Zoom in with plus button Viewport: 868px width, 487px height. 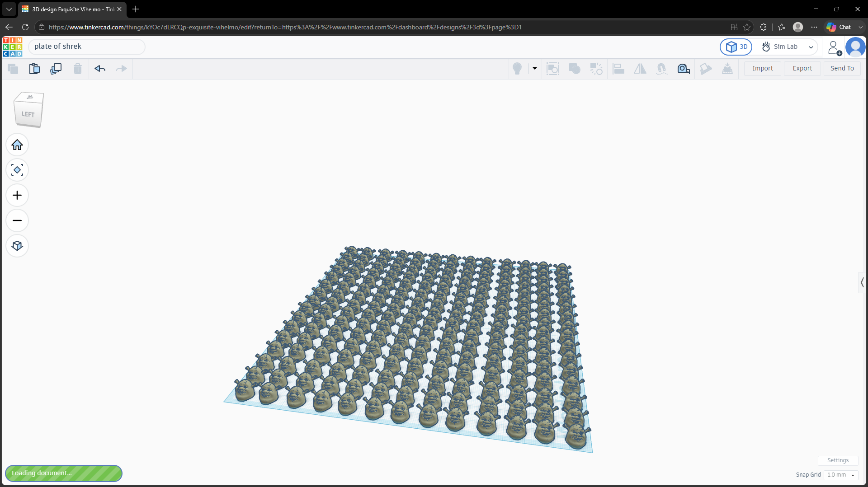[x=17, y=196]
